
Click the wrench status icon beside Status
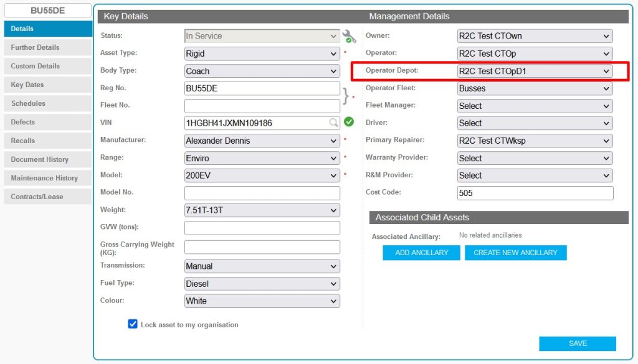(x=349, y=36)
